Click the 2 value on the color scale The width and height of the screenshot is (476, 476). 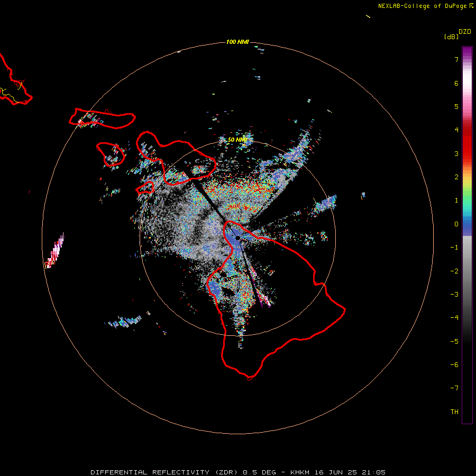tap(456, 177)
